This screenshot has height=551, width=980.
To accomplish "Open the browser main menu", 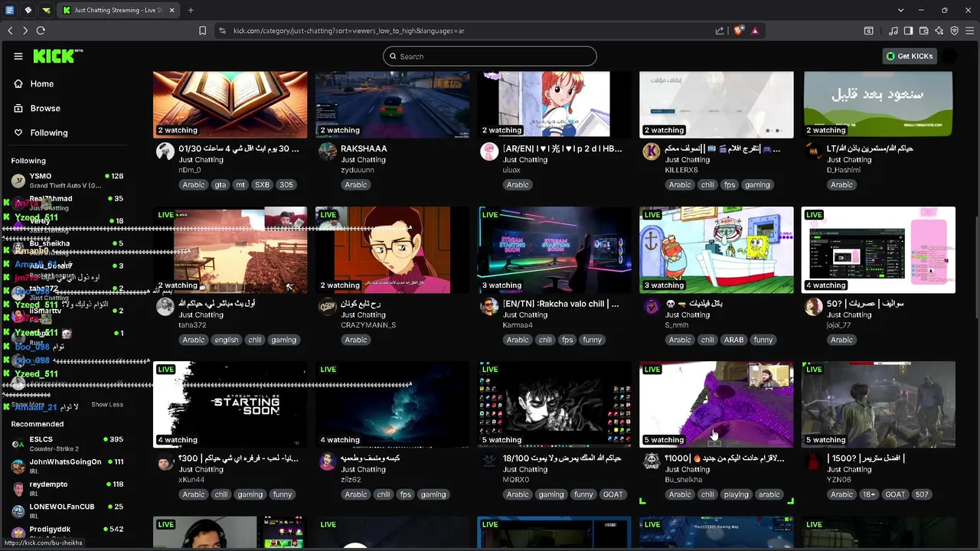I will click(x=969, y=31).
